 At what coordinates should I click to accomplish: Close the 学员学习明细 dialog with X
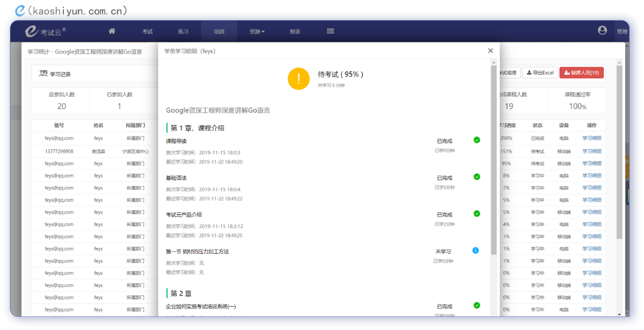tap(490, 51)
